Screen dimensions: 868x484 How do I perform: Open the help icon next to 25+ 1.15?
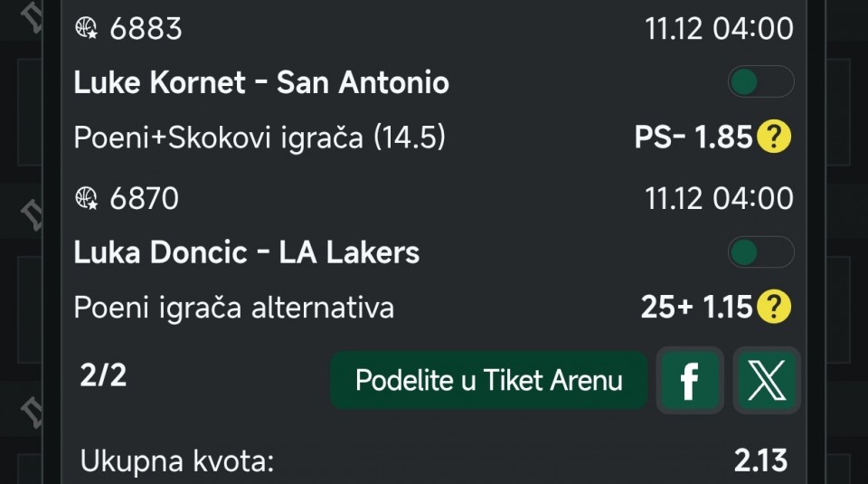[774, 308]
